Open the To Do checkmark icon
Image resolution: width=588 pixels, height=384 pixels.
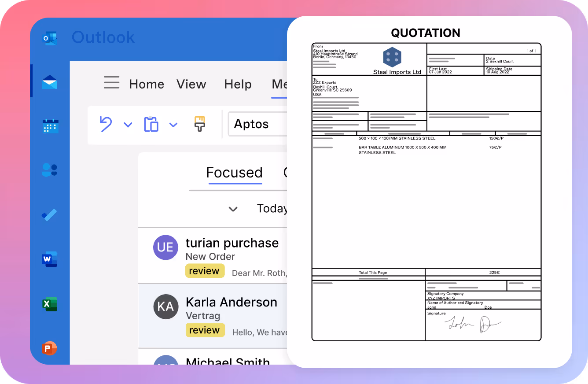[x=49, y=215]
